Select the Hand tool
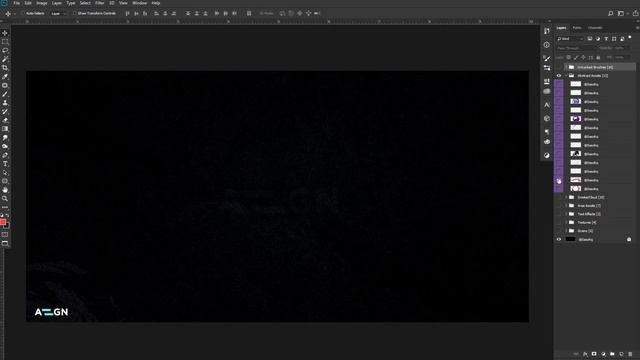The image size is (640, 360). (5, 190)
